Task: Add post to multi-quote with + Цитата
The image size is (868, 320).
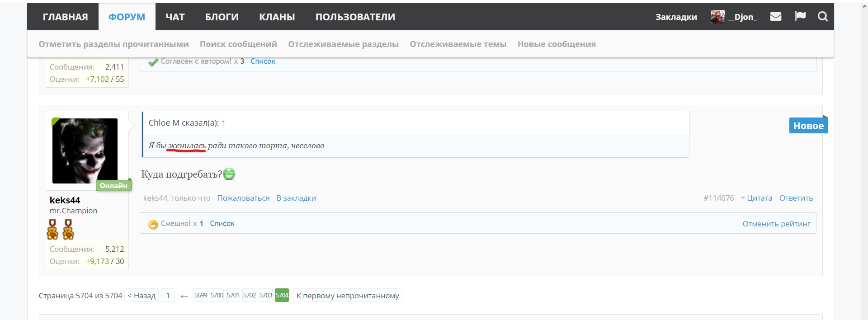Action: click(756, 198)
